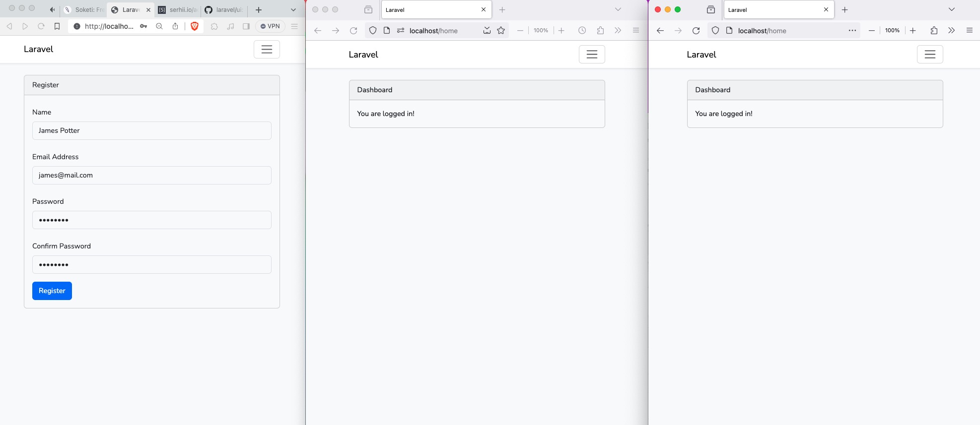Zoom in on the middle Firefox window
Viewport: 980px width, 425px height.
561,31
